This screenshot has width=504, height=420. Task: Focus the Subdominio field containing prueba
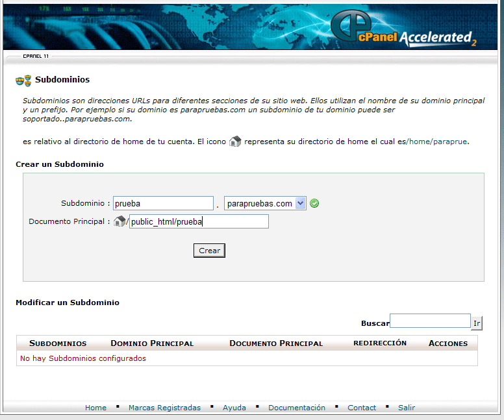click(x=163, y=203)
